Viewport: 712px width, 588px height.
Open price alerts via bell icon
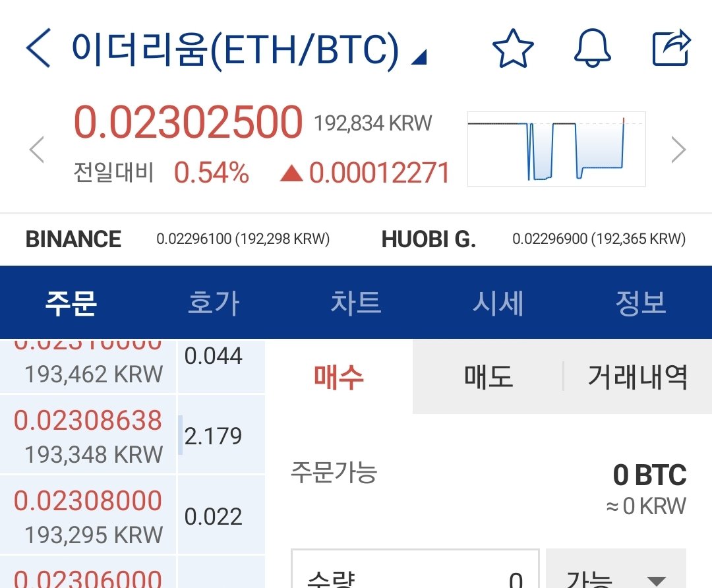[x=592, y=49]
